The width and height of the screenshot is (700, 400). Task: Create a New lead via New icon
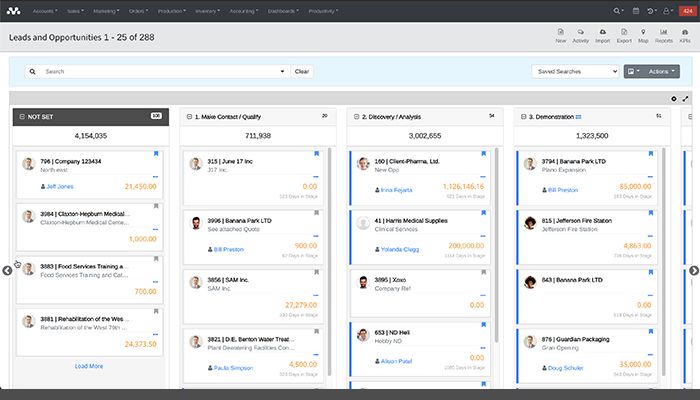click(561, 36)
